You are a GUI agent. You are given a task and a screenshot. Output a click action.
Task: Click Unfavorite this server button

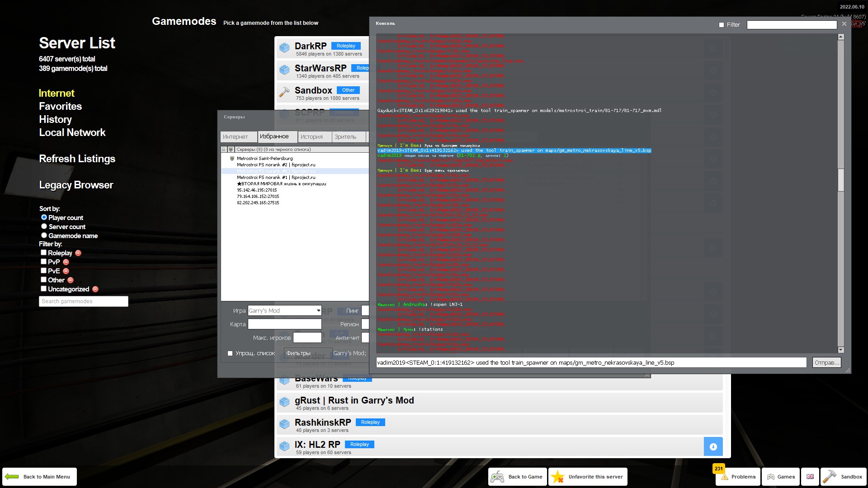point(588,477)
